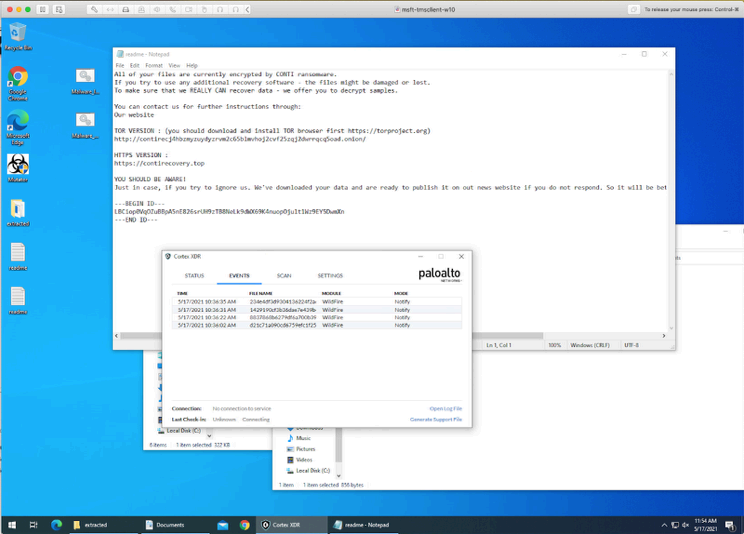Click the snapshot icon in VM toolbar
Screen dimensions: 744x534
click(59, 9)
